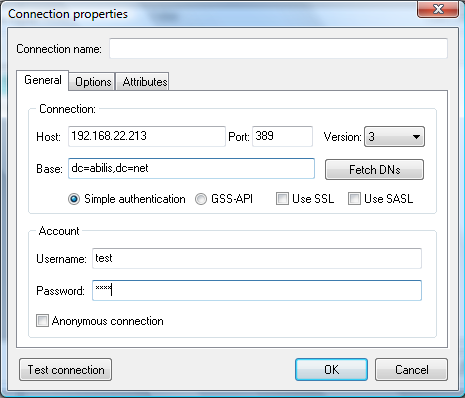The width and height of the screenshot is (465, 398).
Task: Confirm with the OK button
Action: coord(331,370)
